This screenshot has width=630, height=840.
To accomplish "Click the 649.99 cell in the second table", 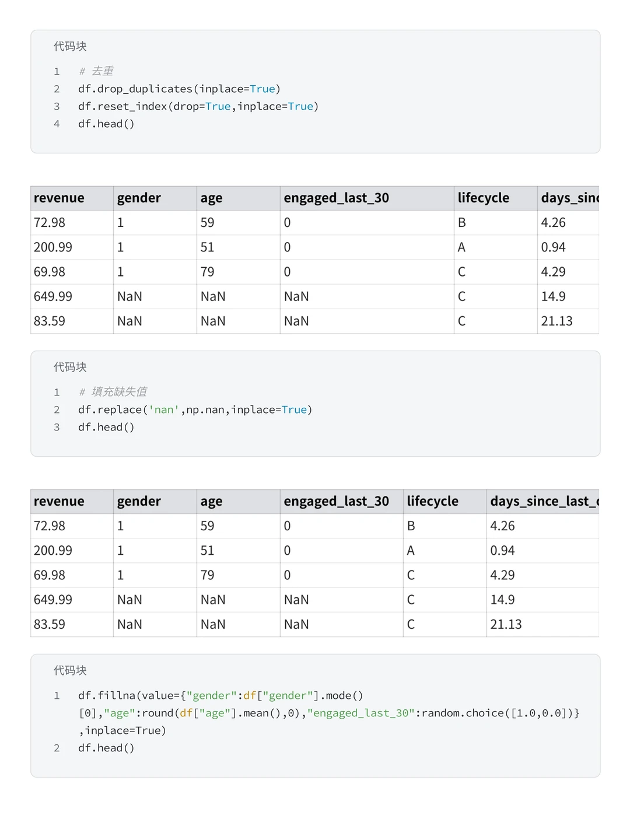I will (x=53, y=600).
